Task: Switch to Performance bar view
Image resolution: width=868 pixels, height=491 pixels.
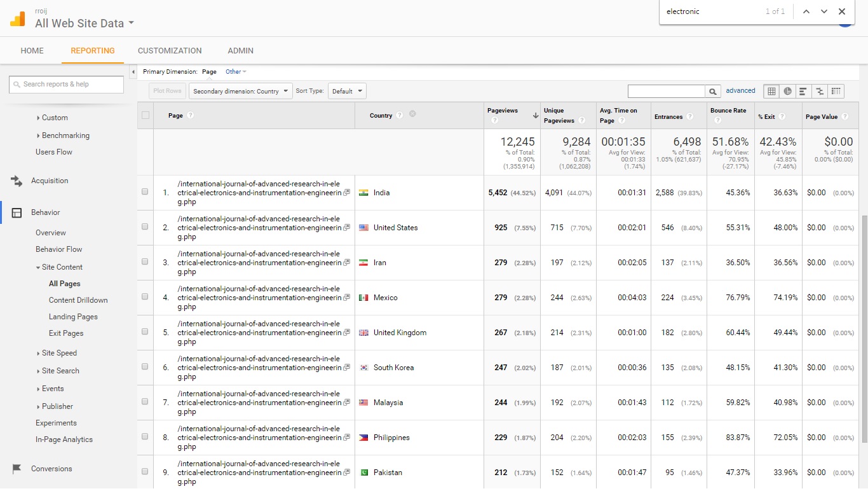Action: click(803, 91)
